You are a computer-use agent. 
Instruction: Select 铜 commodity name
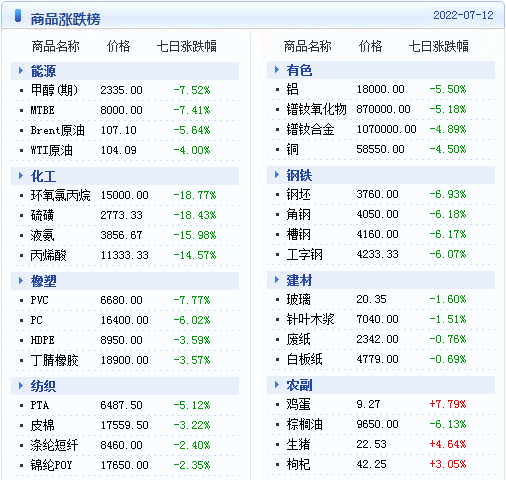[x=292, y=149]
